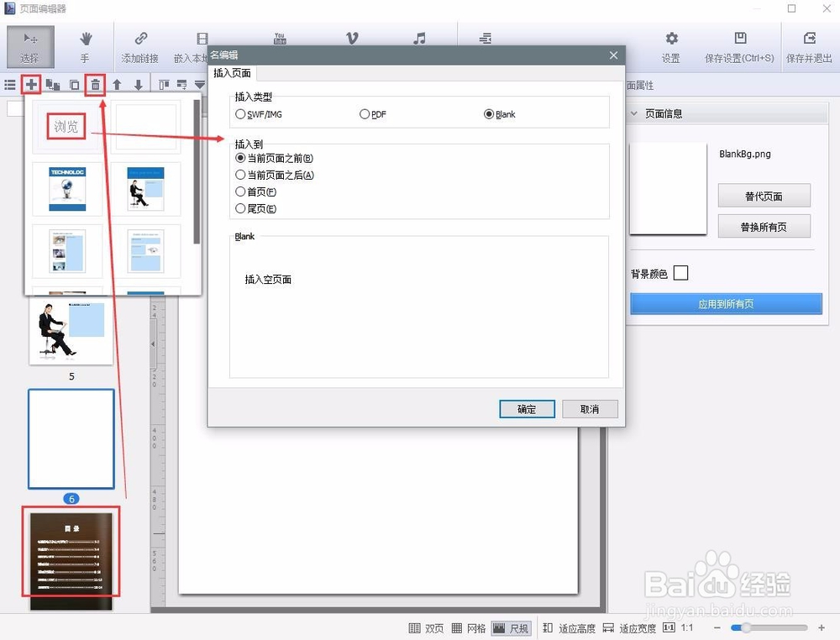
Task: Select blank page 6 thumbnail
Action: [x=71, y=438]
